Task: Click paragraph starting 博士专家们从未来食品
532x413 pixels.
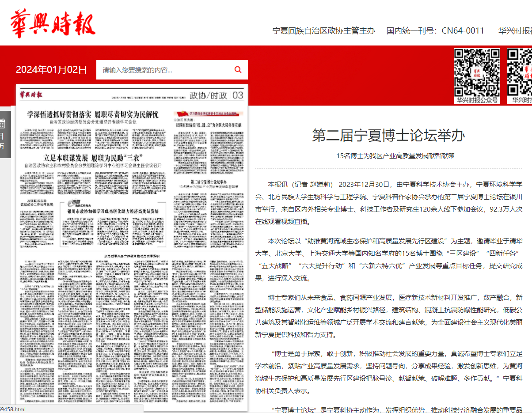Action: pos(389,316)
